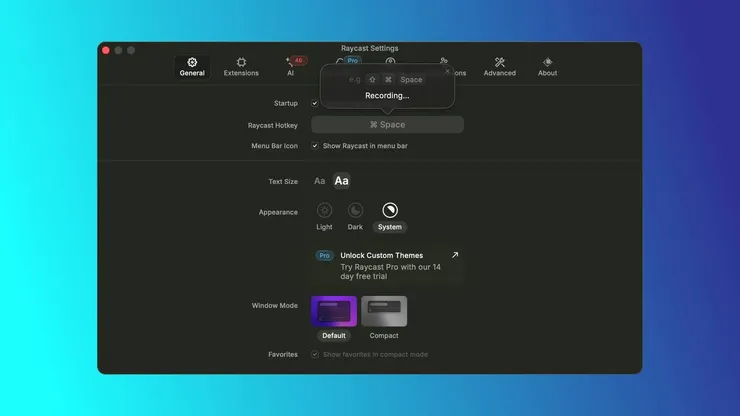Image resolution: width=740 pixels, height=416 pixels.
Task: Select the larger Aa text size
Action: [x=342, y=181]
